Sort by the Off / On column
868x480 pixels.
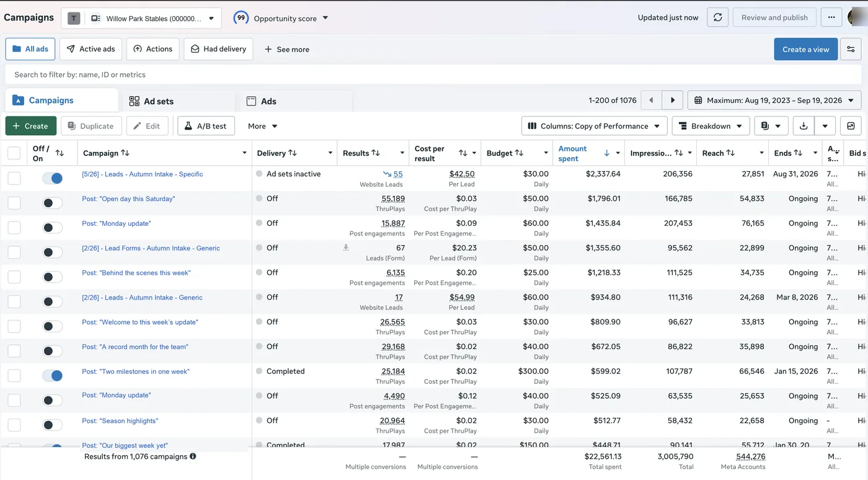[60, 153]
